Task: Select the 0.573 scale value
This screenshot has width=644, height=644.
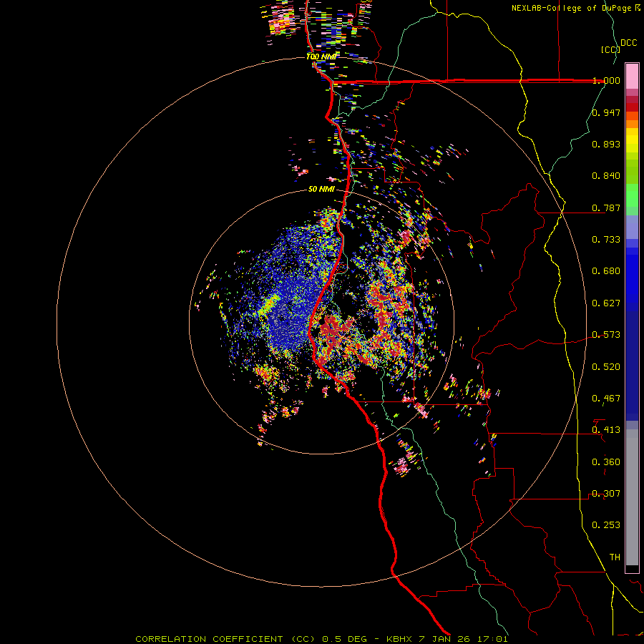Action: 606,335
